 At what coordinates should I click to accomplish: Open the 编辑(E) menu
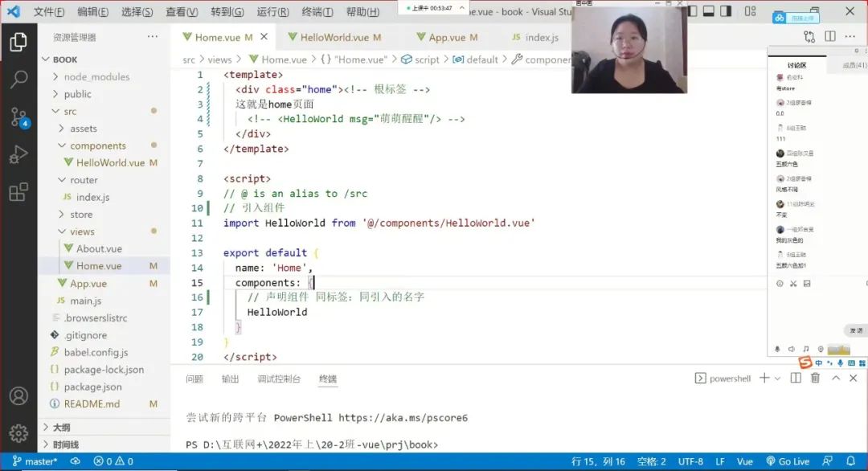tap(92, 11)
